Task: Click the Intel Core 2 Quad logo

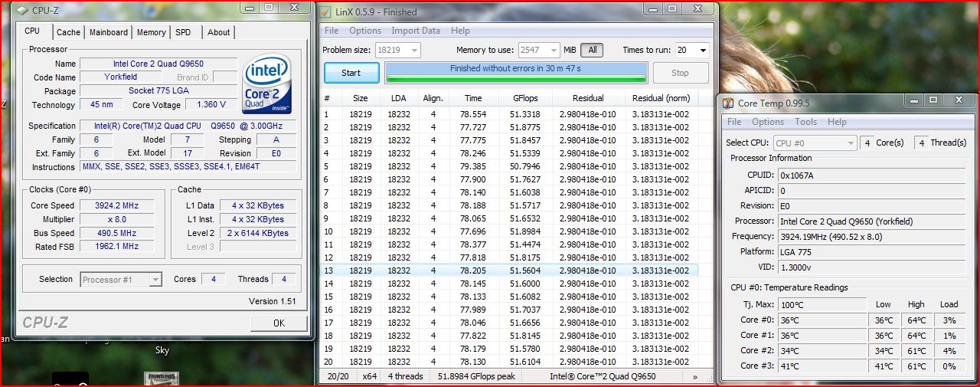Action: [266, 83]
